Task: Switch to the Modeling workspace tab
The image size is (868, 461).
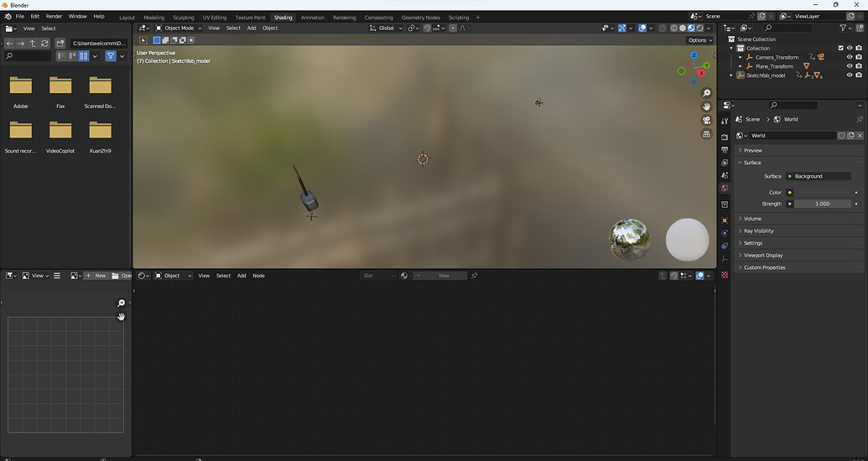Action: click(x=154, y=18)
